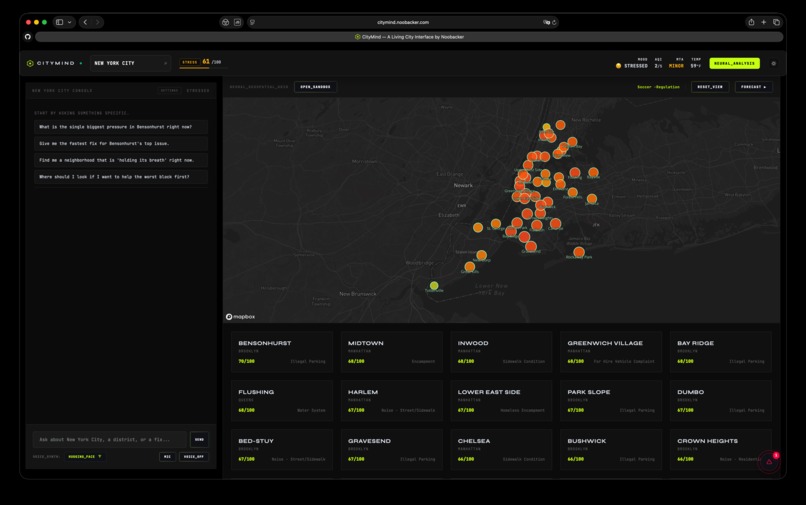Click the yellow-green Tottenville map marker
This screenshot has height=505, width=806.
[434, 285]
